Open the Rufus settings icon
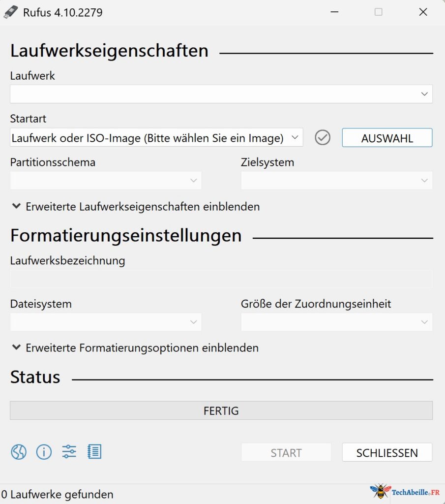Image resolution: width=445 pixels, height=504 pixels. click(69, 452)
